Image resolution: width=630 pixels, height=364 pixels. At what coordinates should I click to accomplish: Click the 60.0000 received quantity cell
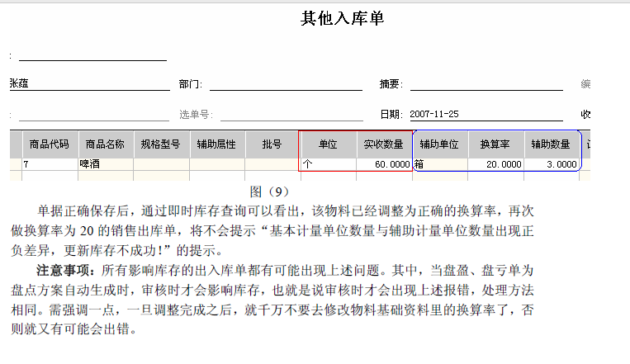384,164
